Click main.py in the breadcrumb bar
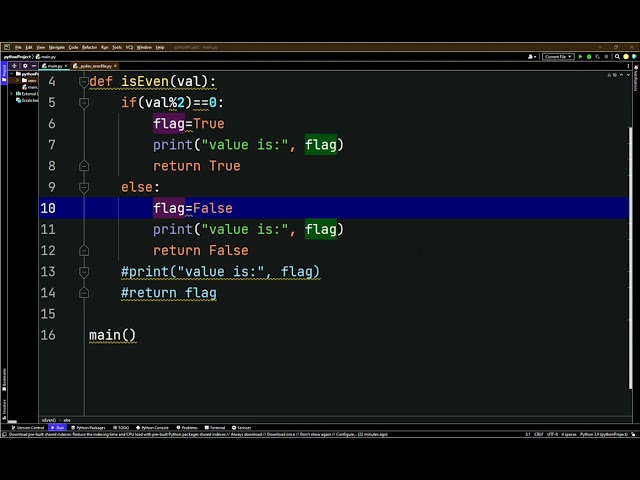640x480 pixels. (x=46, y=57)
